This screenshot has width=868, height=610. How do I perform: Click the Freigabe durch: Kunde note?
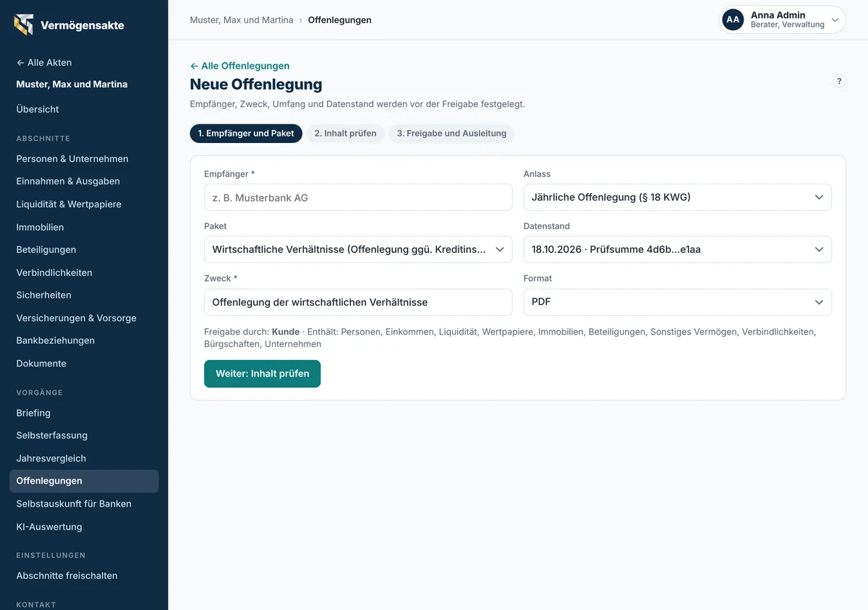click(252, 332)
